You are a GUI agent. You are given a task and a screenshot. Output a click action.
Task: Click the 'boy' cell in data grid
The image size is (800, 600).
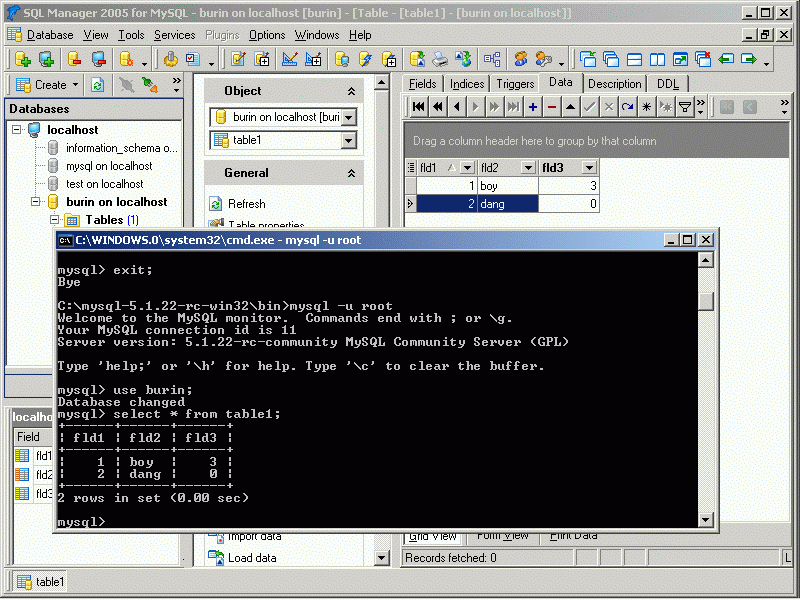(508, 186)
